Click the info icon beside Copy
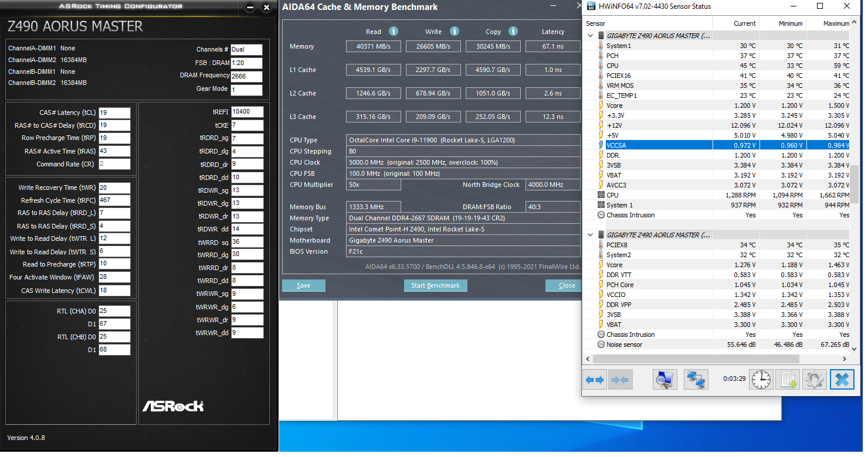 coord(513,31)
